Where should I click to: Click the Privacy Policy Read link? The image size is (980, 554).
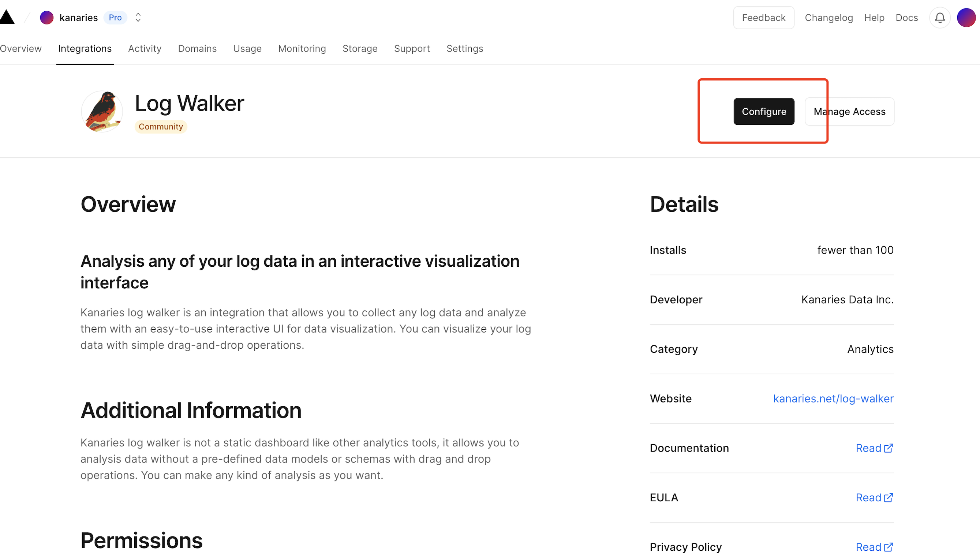874,547
